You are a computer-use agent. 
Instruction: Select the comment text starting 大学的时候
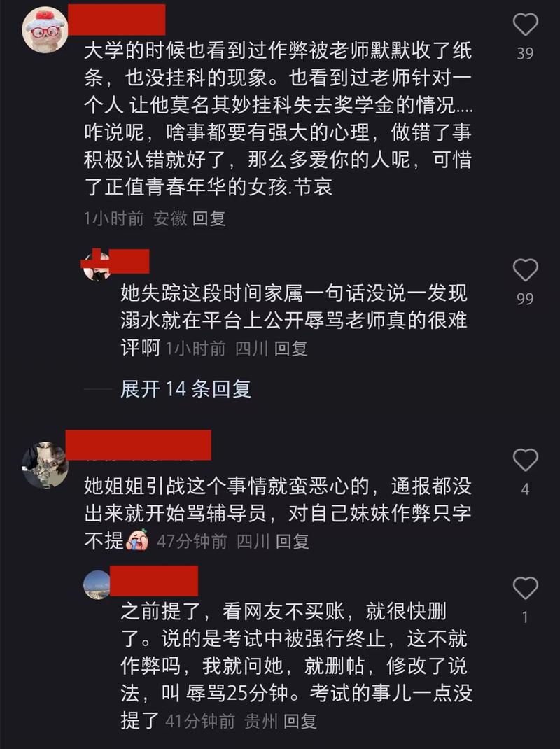[x=278, y=119]
